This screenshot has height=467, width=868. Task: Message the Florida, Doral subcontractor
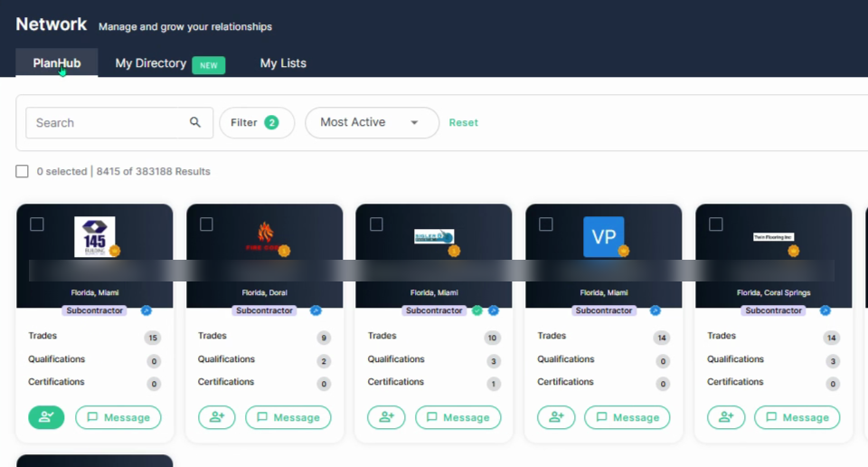(288, 417)
